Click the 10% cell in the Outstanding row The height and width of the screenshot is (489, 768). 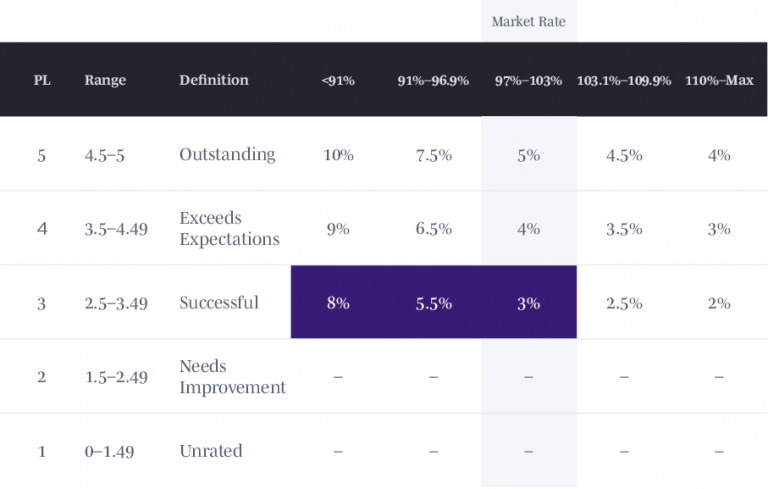pos(338,155)
